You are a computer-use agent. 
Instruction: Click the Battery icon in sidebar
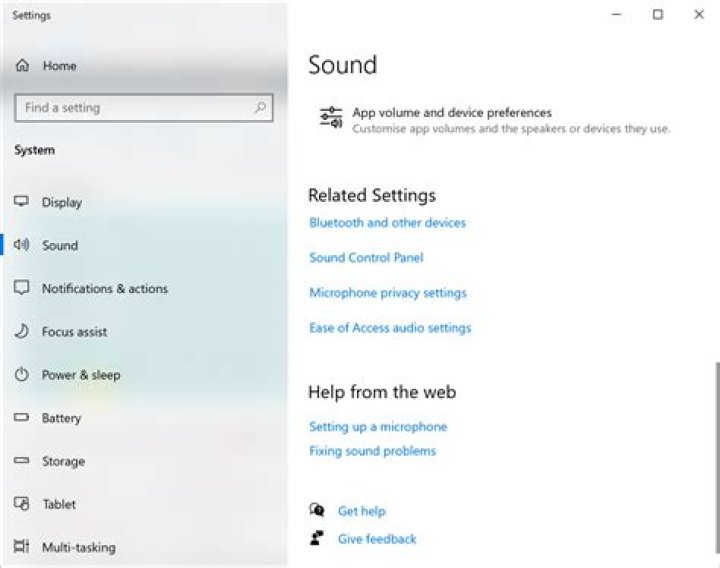(x=22, y=418)
